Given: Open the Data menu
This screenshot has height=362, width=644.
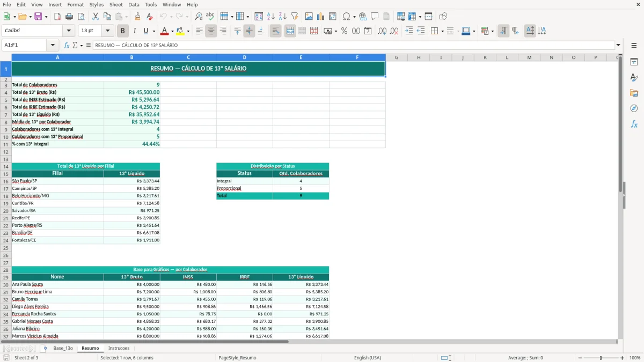Looking at the screenshot, I should pos(134,4).
